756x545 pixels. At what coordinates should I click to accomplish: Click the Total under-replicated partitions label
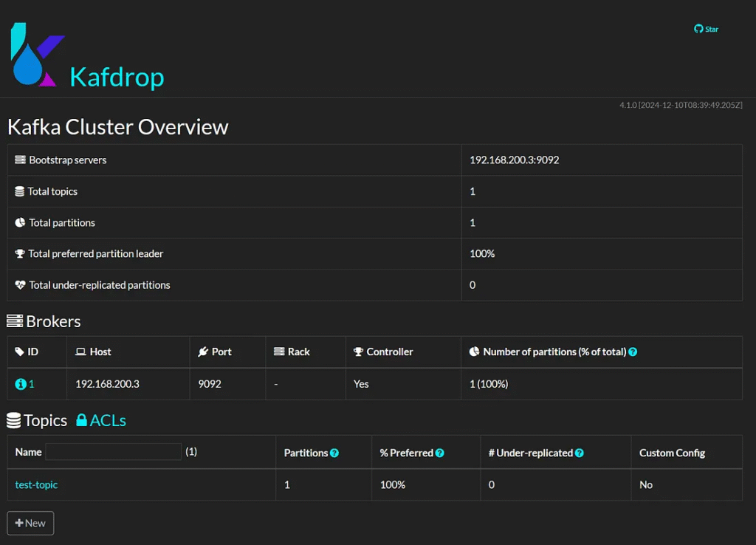pyautogui.click(x=100, y=285)
